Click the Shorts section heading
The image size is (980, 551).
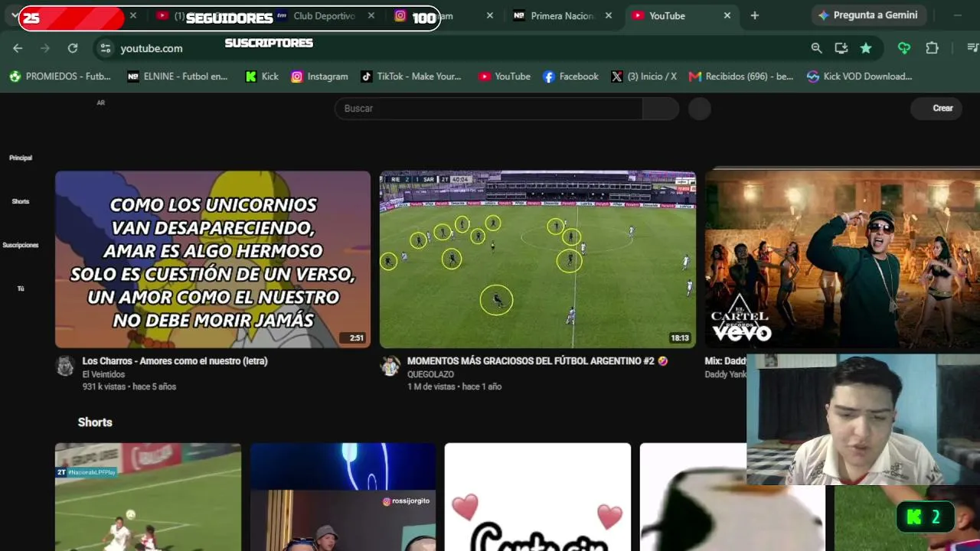click(95, 422)
